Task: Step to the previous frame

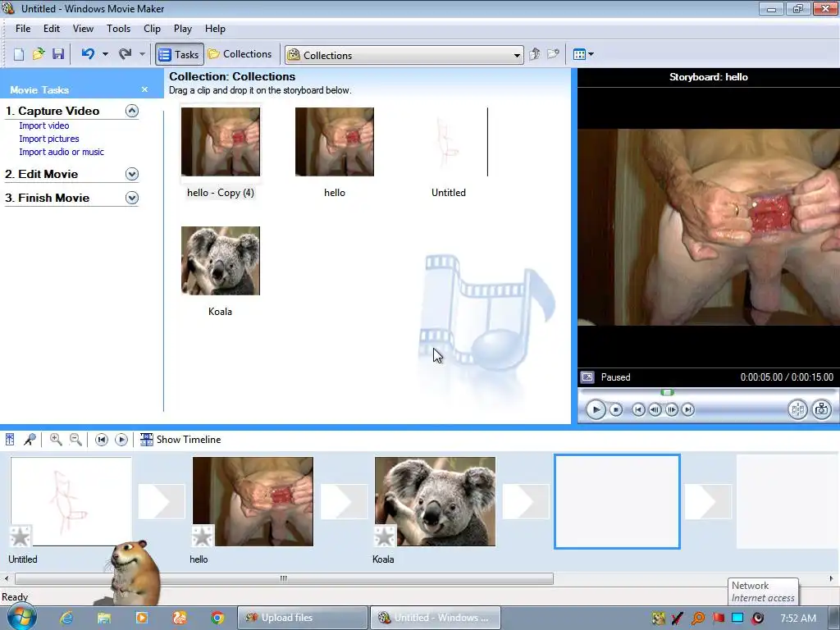Action: pos(655,410)
